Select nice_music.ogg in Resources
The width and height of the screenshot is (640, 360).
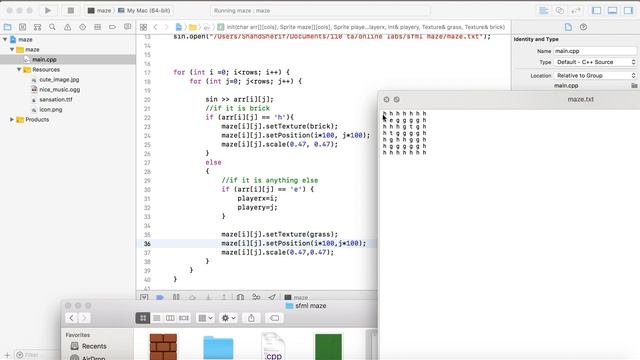click(60, 89)
